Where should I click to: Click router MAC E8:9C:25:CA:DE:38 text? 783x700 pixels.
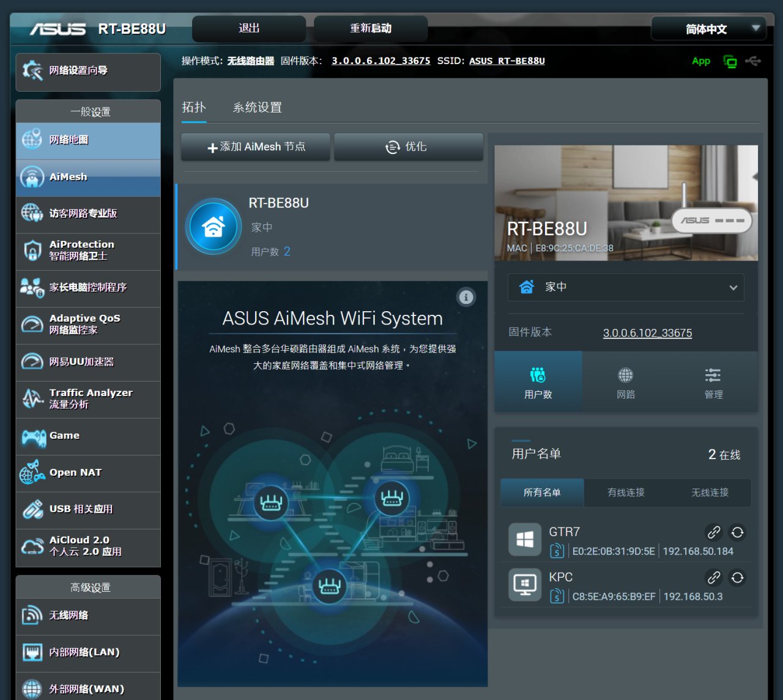[574, 248]
